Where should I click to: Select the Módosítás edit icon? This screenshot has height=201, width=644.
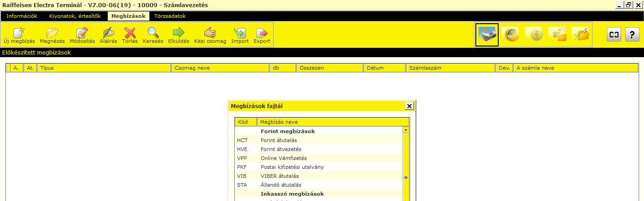click(83, 35)
